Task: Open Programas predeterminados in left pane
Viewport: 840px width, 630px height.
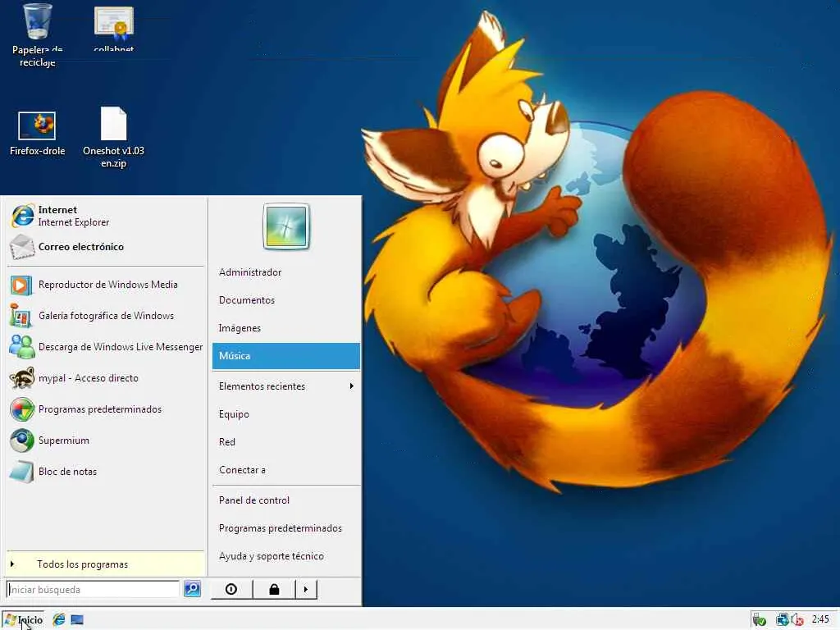Action: (x=106, y=409)
